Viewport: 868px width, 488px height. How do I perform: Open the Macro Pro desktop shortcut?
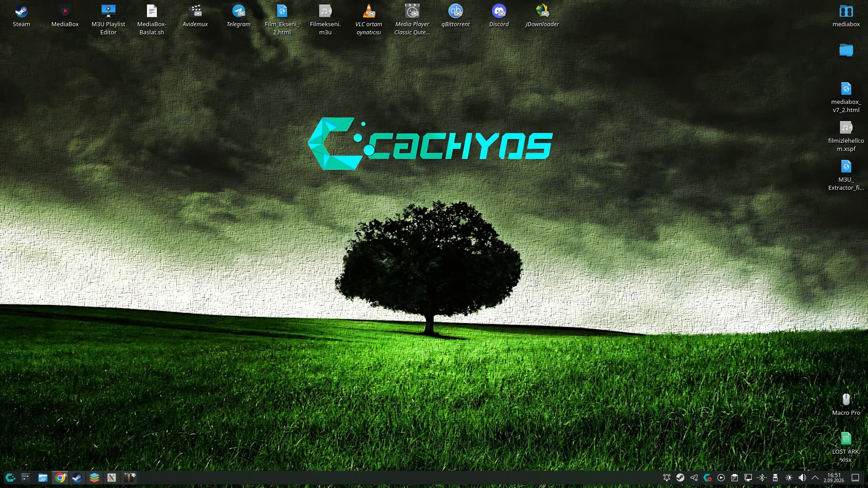[x=846, y=404]
